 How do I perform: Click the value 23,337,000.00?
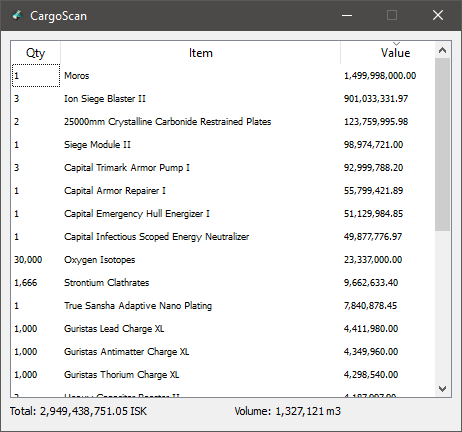click(x=373, y=260)
